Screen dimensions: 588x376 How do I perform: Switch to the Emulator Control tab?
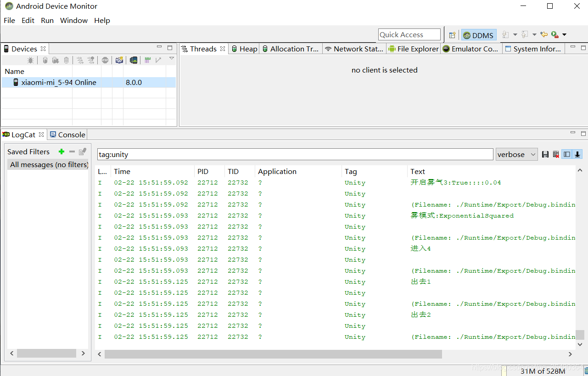(x=471, y=49)
